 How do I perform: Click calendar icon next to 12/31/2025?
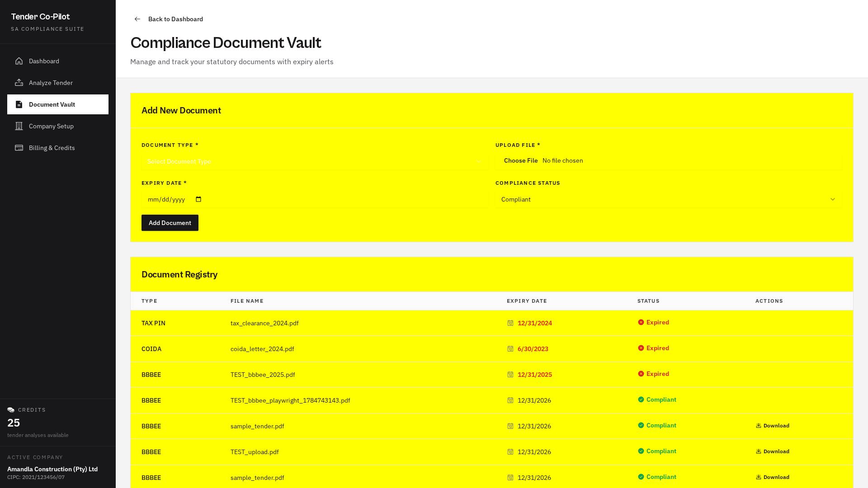(510, 375)
